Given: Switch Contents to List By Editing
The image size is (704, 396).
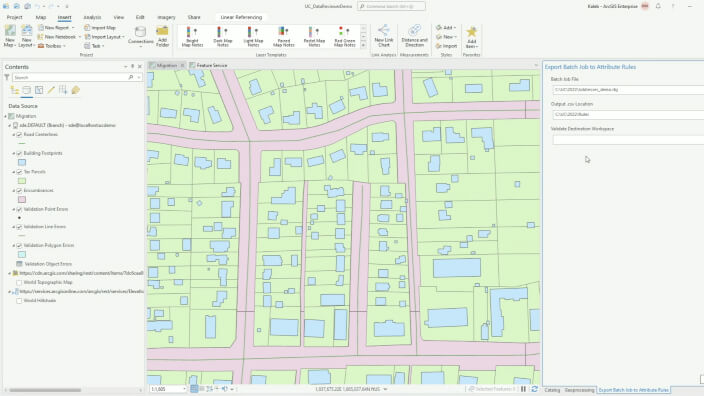Looking at the screenshot, I should (51, 90).
